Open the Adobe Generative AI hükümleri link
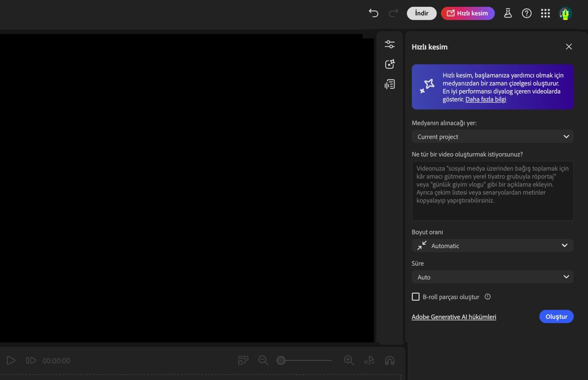The height and width of the screenshot is (380, 588). pos(454,317)
